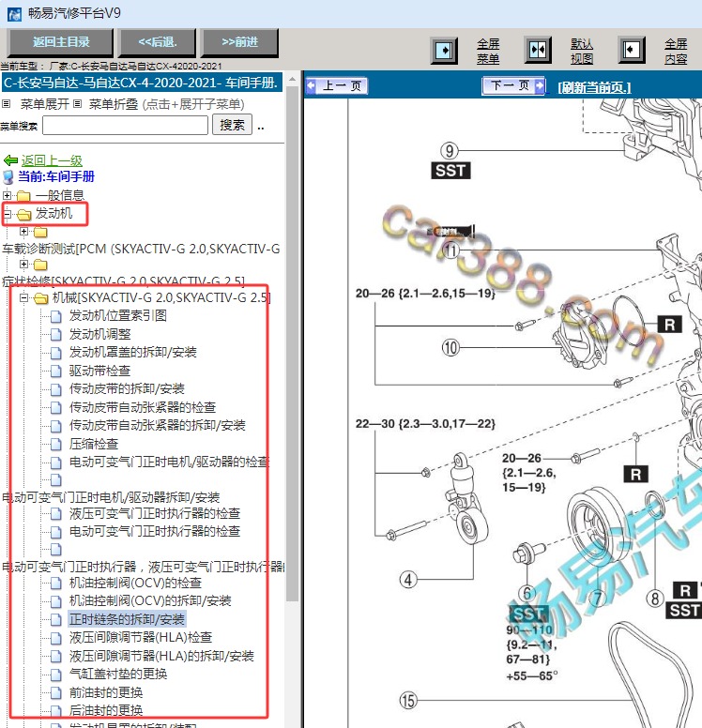This screenshot has height=728, width=702.
Task: Open 电动可变气门正时电机/驱动器拆卸/安装 page
Action: coord(111,497)
